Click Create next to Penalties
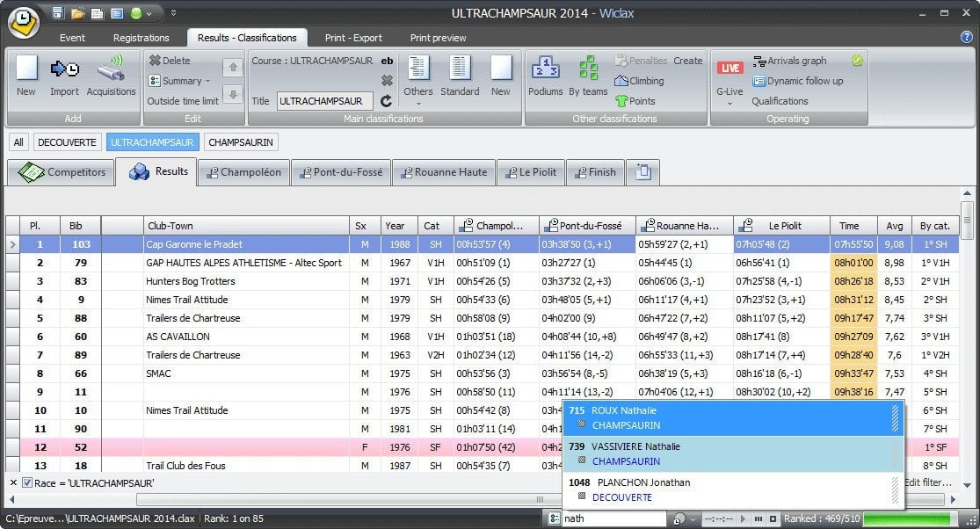The height and width of the screenshot is (529, 980). (x=686, y=60)
